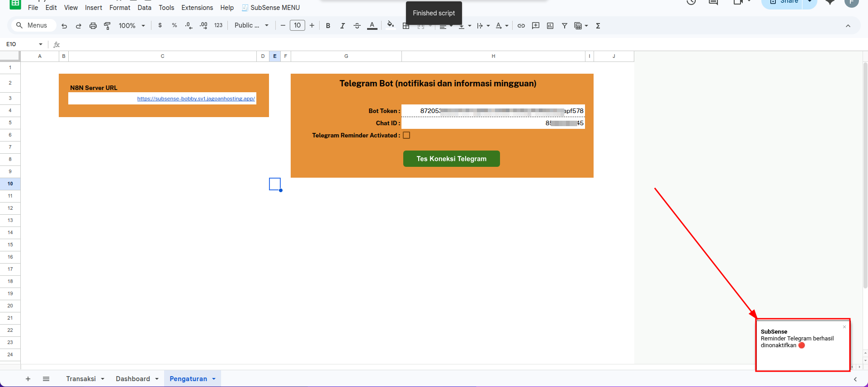
Task: Click the Bot Token input cell
Action: click(493, 111)
